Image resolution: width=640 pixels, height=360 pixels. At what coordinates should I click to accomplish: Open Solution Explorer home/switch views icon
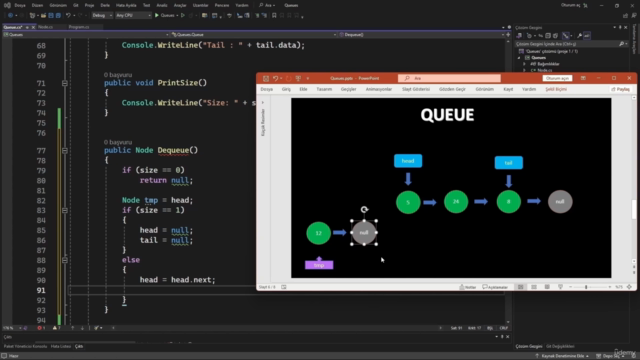tap(519, 36)
